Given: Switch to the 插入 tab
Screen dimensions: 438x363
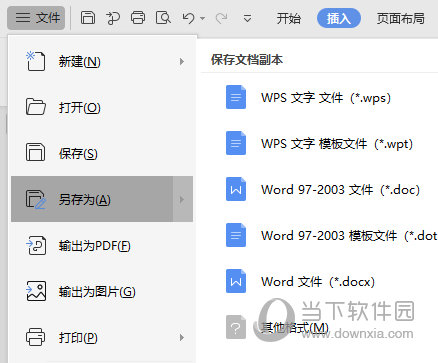Looking at the screenshot, I should coord(339,18).
